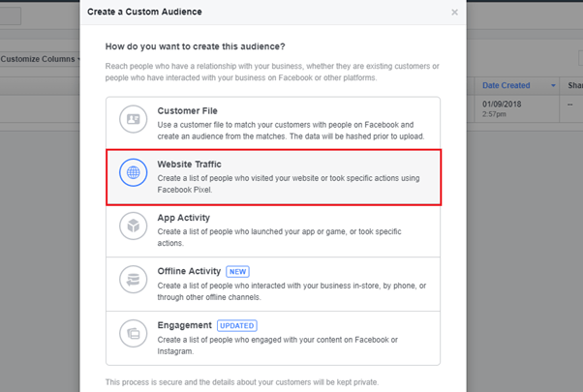
Task: Click the Engagement stacked windows icon
Action: coord(133,333)
